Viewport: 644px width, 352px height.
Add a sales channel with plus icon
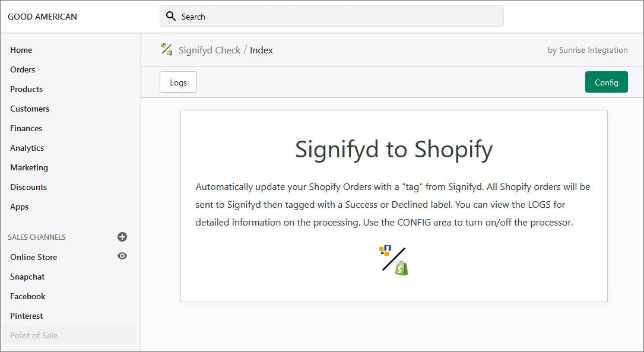pyautogui.click(x=122, y=237)
